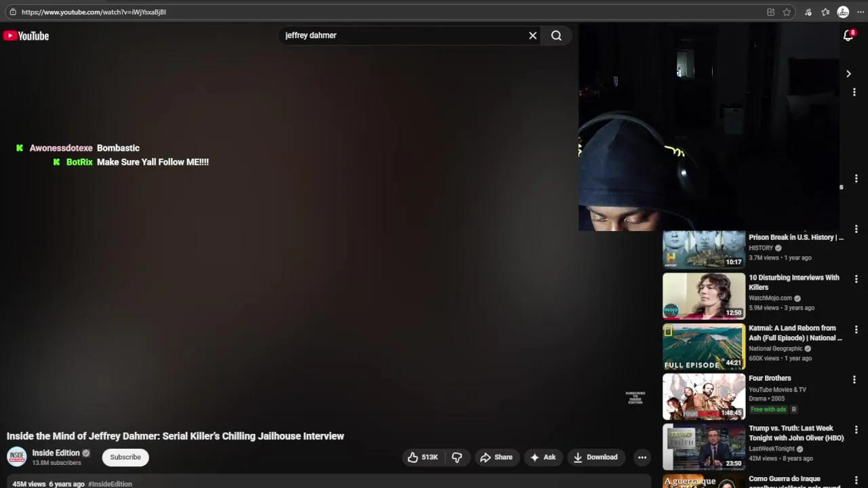Clear the search box with the X
The width and height of the screenshot is (868, 488).
(533, 36)
